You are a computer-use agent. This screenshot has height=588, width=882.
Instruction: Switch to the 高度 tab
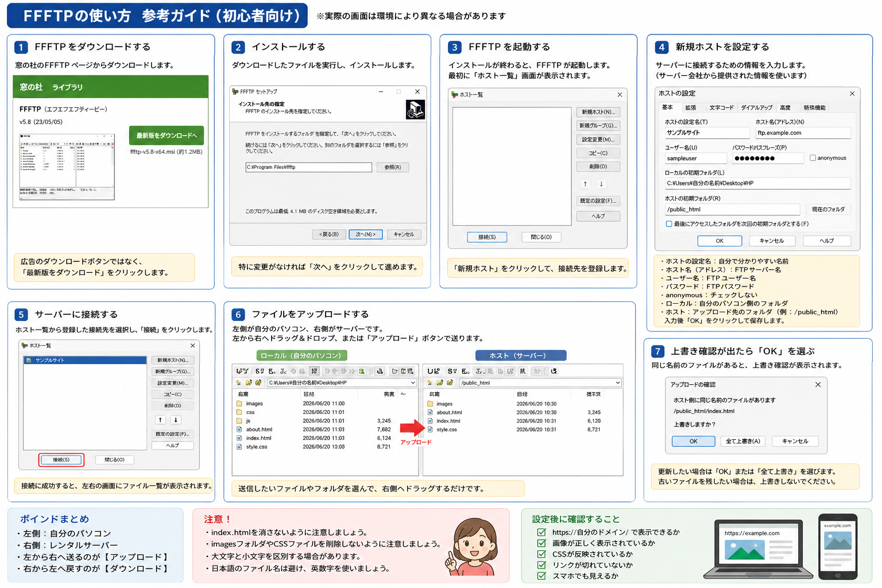pos(785,107)
